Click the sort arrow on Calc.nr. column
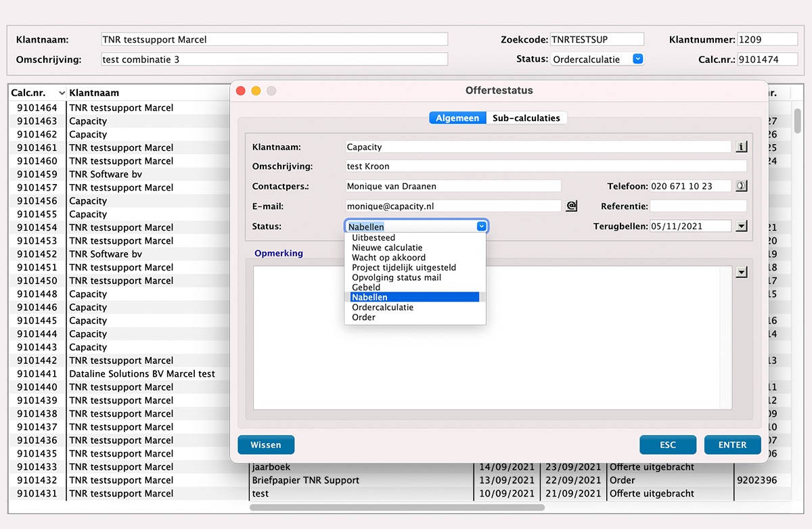The height and width of the screenshot is (529, 812). pos(62,93)
